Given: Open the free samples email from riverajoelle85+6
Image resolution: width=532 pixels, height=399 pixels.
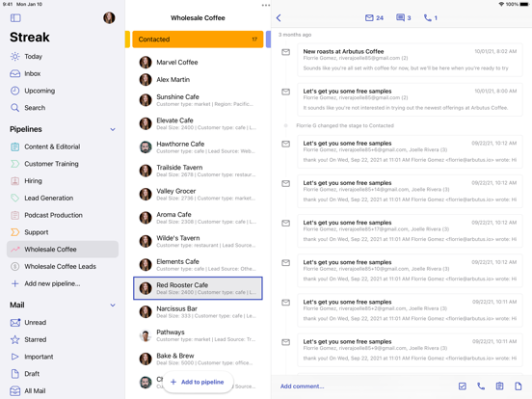Looking at the screenshot, I should point(410,152).
